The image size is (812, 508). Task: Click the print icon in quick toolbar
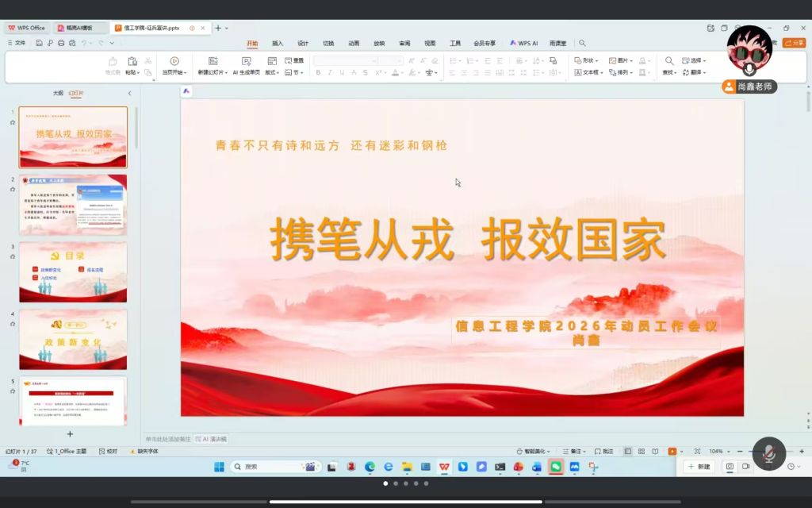tap(61, 43)
